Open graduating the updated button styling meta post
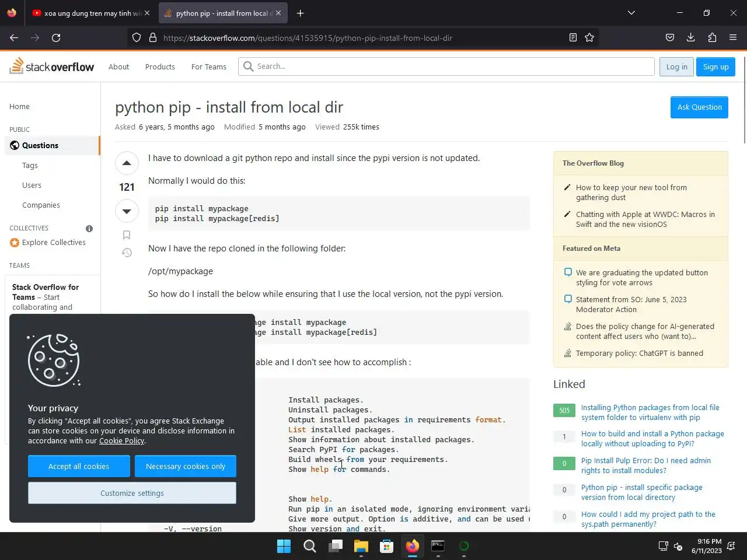 tap(642, 278)
